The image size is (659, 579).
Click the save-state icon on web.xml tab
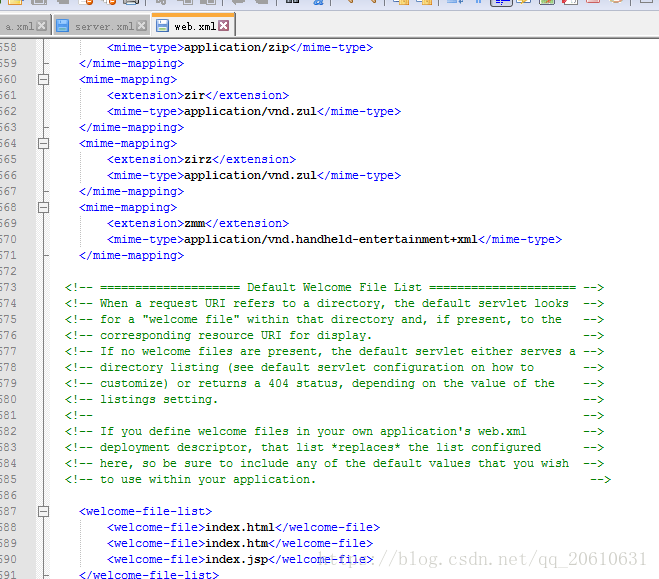[x=162, y=26]
